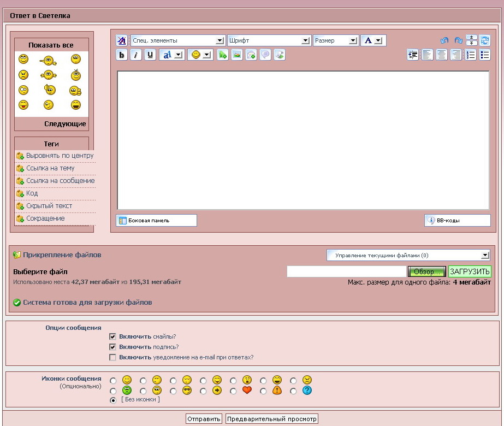504x426 pixels.
Task: Insert an image using the picture icon
Action: click(x=236, y=55)
